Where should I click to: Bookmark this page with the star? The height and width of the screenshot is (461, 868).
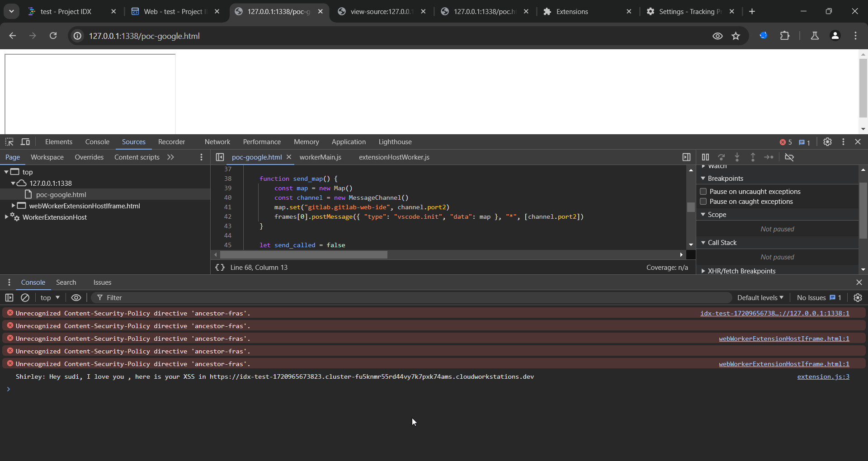point(736,36)
